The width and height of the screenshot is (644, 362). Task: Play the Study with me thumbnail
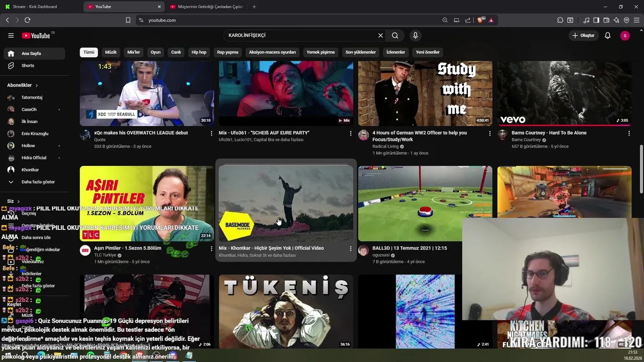(x=425, y=94)
